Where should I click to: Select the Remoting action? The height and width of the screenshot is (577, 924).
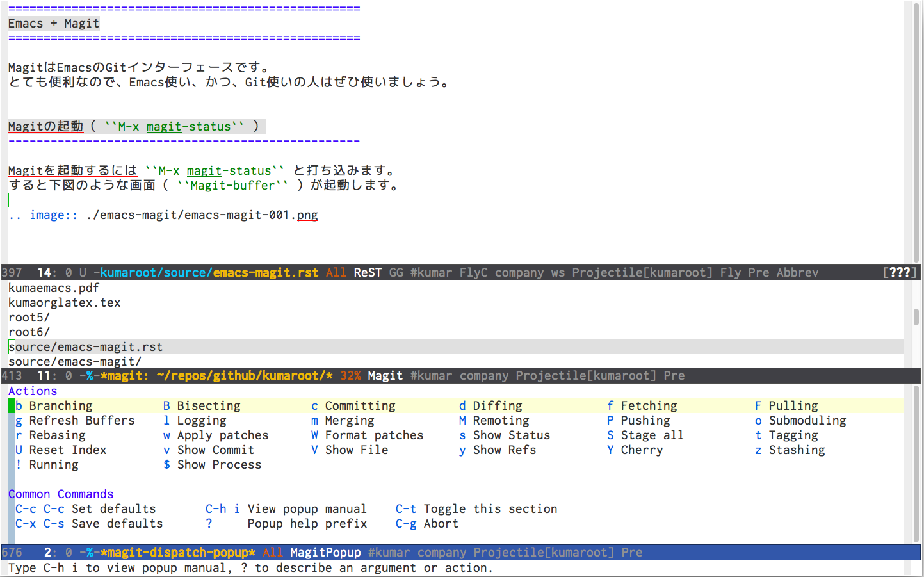pyautogui.click(x=494, y=420)
